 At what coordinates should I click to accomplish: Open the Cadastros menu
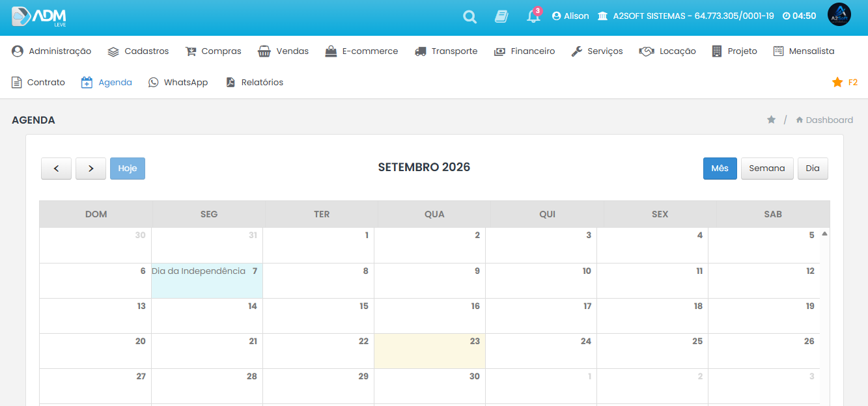coord(138,51)
